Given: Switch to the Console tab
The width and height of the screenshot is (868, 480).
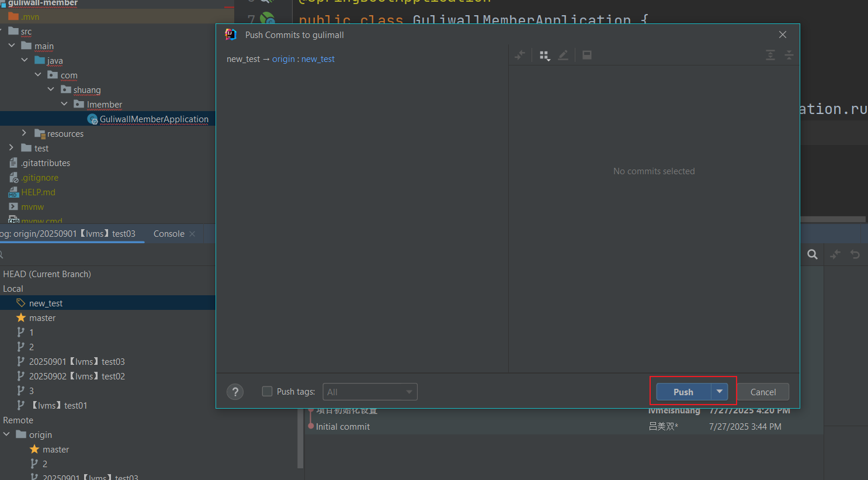Looking at the screenshot, I should [x=169, y=234].
